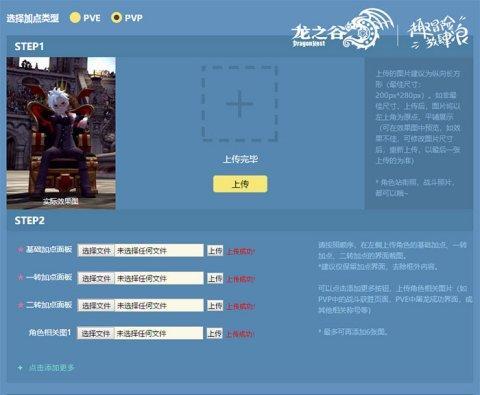Choose file for 一转加点面板
Screen dimensions: 480x395
(x=96, y=278)
